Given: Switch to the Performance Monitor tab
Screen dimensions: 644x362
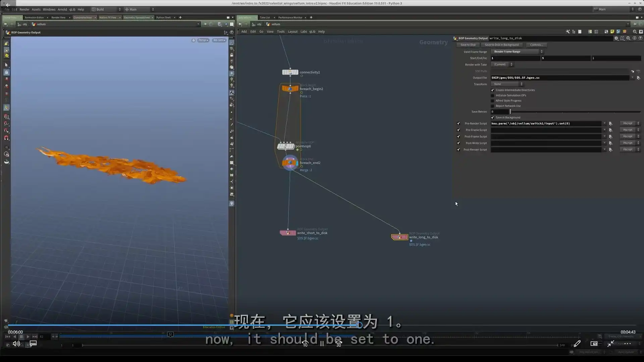Looking at the screenshot, I should pyautogui.click(x=290, y=17).
